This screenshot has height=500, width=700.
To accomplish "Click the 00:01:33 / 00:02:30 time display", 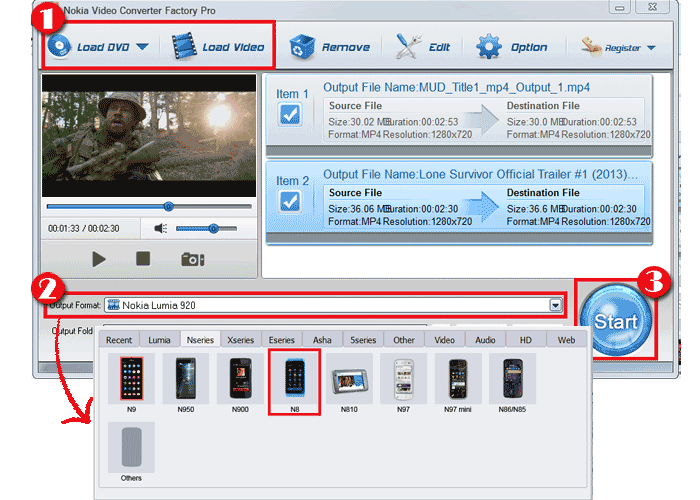I will (x=83, y=229).
